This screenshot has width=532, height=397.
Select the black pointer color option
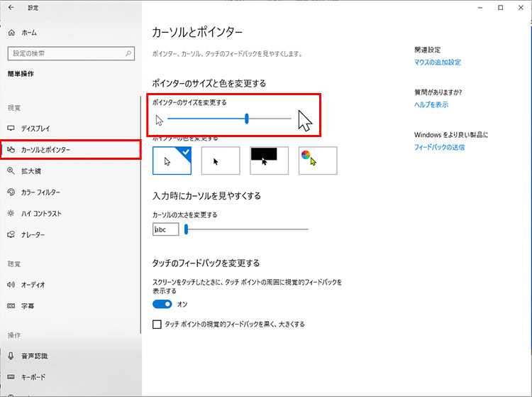click(x=221, y=161)
